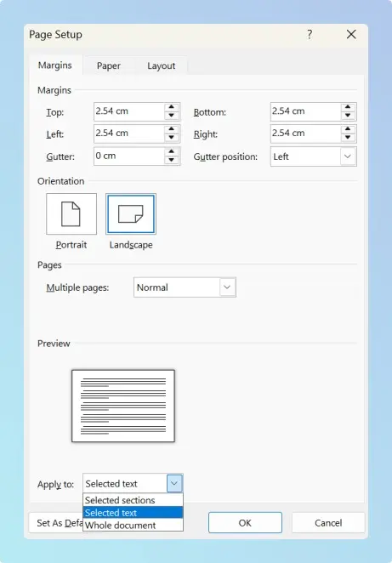Select the Portrait orientation icon

click(71, 214)
